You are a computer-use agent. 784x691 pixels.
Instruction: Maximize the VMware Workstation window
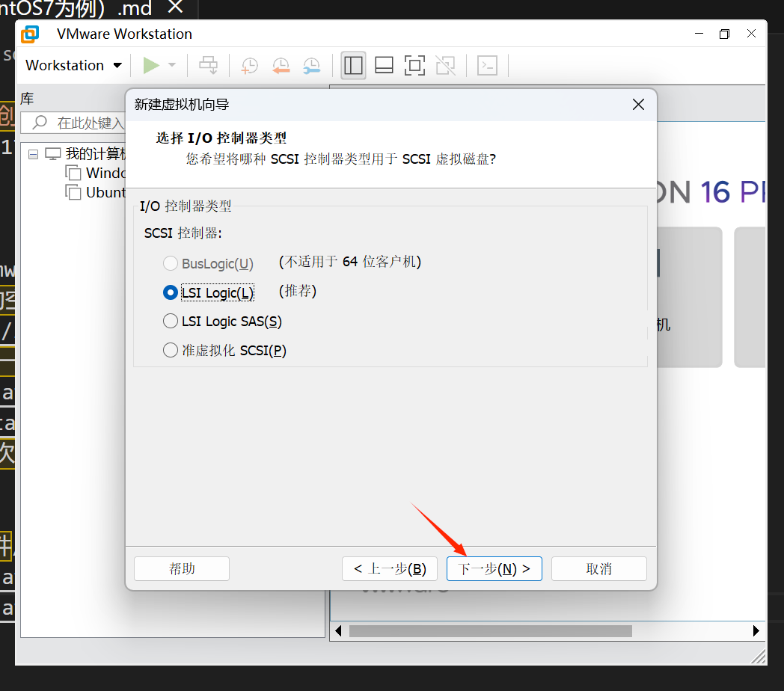point(724,34)
